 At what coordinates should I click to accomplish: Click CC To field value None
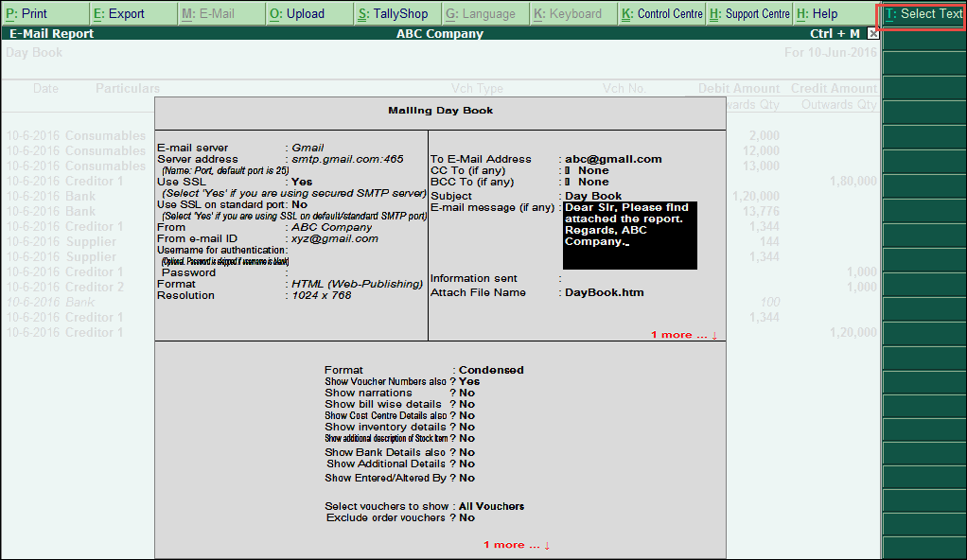pos(593,171)
